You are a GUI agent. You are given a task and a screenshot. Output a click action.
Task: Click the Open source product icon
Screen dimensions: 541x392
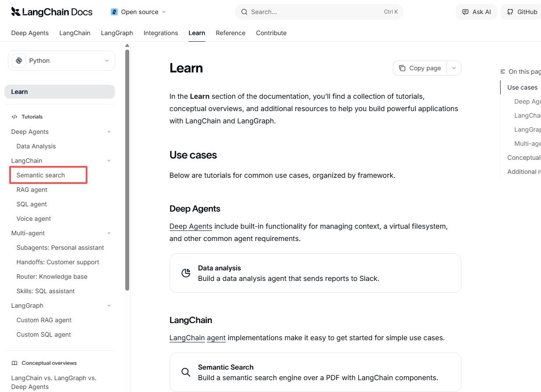[x=114, y=12]
